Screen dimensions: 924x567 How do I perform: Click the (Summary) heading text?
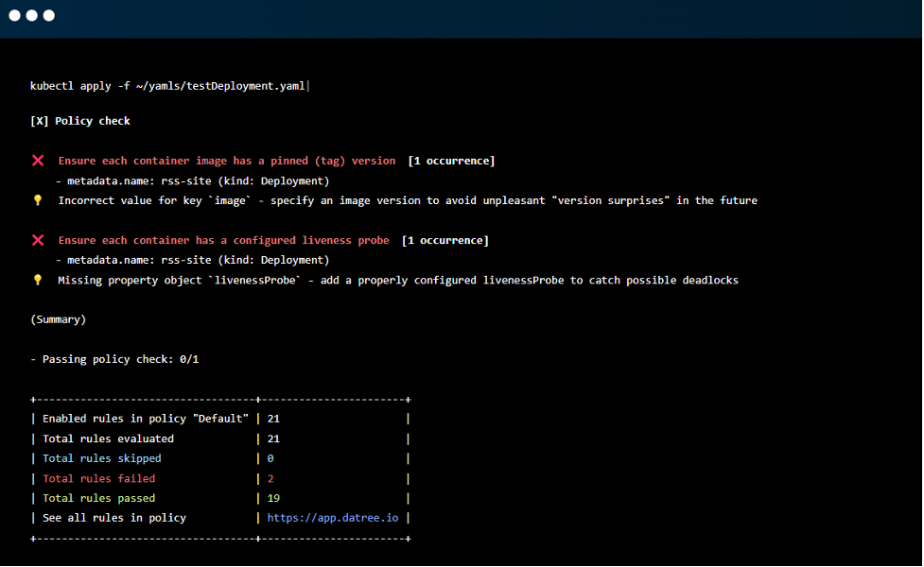point(58,318)
